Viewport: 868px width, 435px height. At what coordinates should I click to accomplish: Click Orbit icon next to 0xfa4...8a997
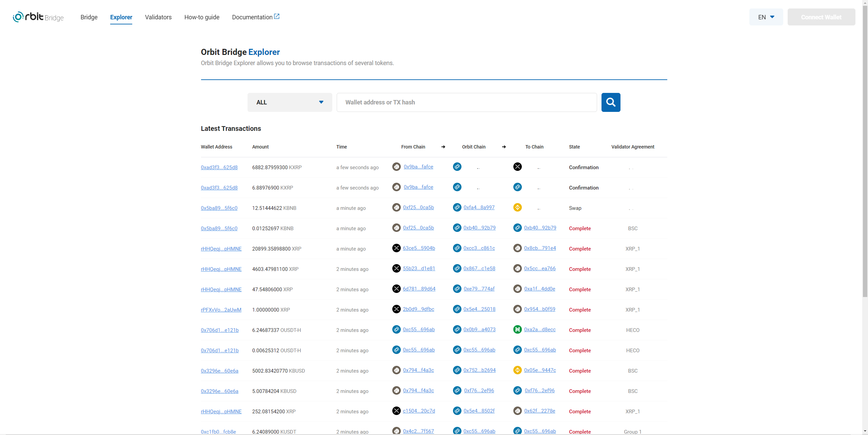tap(457, 207)
